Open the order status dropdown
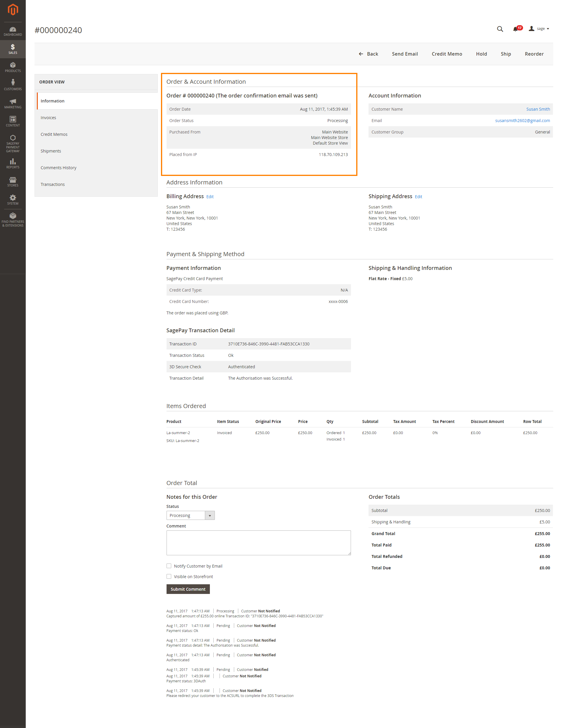 [x=210, y=515]
